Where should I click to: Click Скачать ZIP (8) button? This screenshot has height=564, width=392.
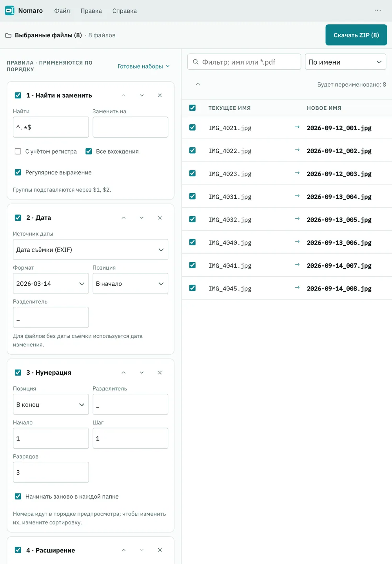pyautogui.click(x=356, y=35)
